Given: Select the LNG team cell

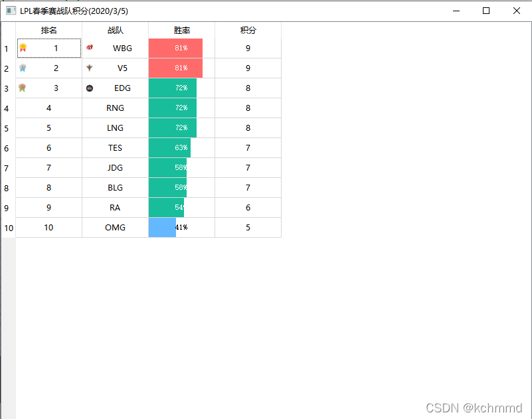Looking at the screenshot, I should [x=116, y=128].
